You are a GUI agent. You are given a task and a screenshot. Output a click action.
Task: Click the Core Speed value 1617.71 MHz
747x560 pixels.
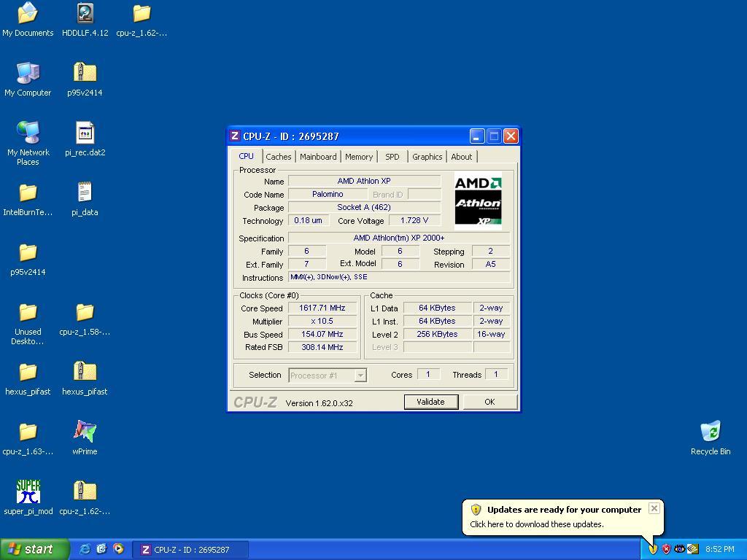(322, 308)
